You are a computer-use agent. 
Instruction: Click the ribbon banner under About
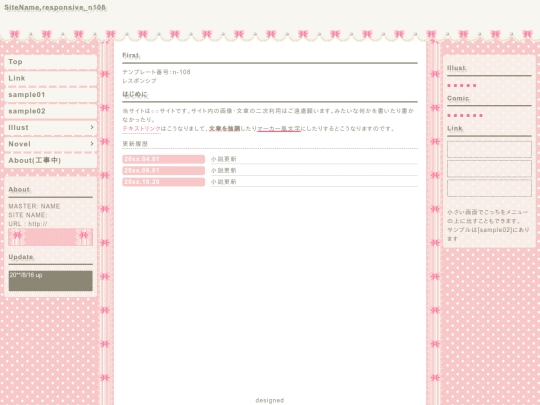[50, 237]
